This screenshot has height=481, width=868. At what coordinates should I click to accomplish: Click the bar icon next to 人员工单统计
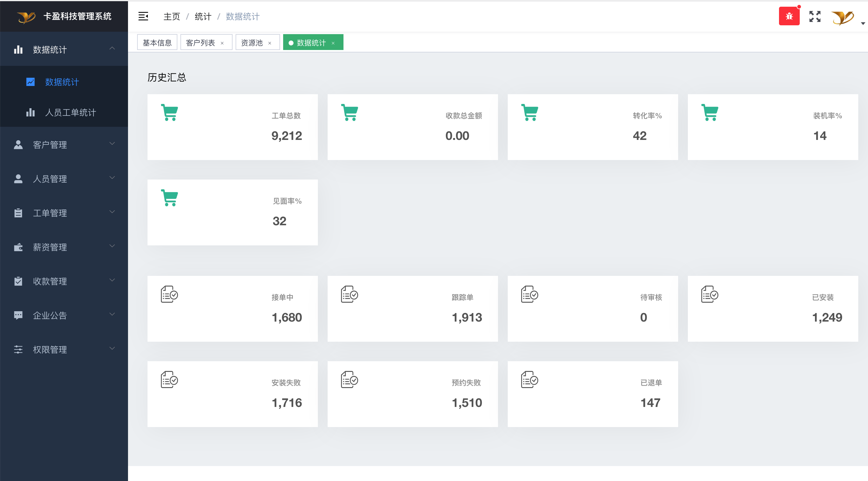(x=30, y=112)
